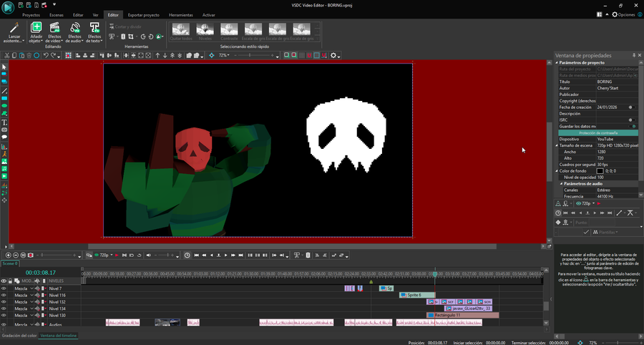Open the Proyectos menu tab
Viewport: 644px width, 345px height.
click(x=31, y=15)
